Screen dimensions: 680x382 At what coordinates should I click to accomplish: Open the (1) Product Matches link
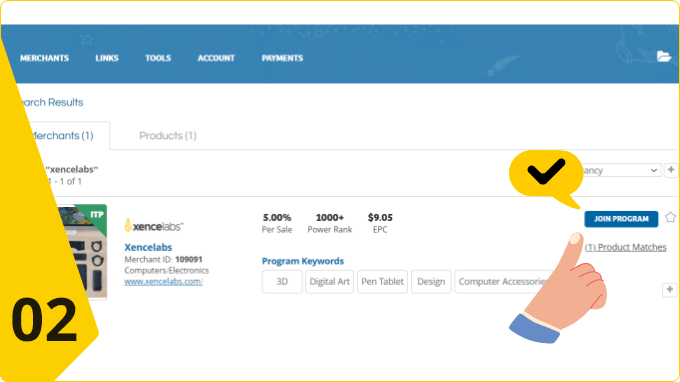625,247
